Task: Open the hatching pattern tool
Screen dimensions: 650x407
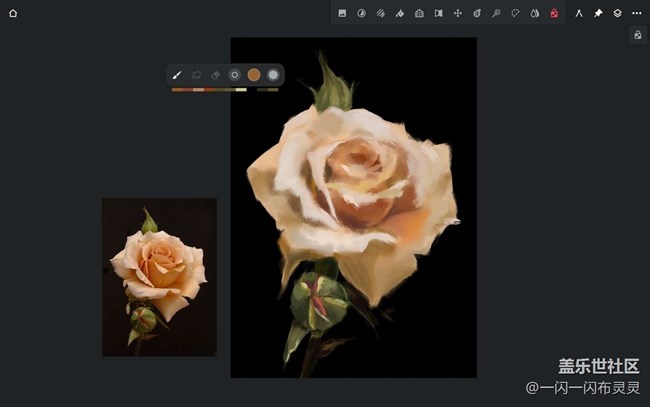Action: pyautogui.click(x=381, y=13)
